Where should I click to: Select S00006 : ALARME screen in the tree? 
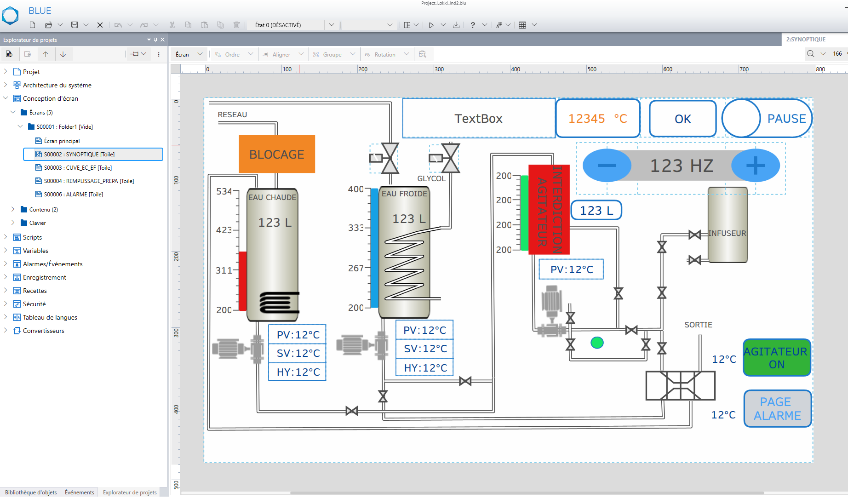click(x=73, y=195)
